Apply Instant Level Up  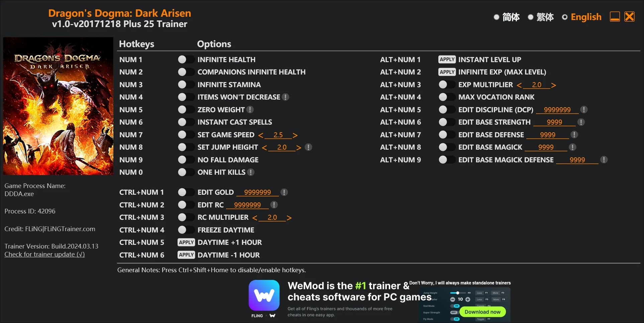pyautogui.click(x=447, y=59)
